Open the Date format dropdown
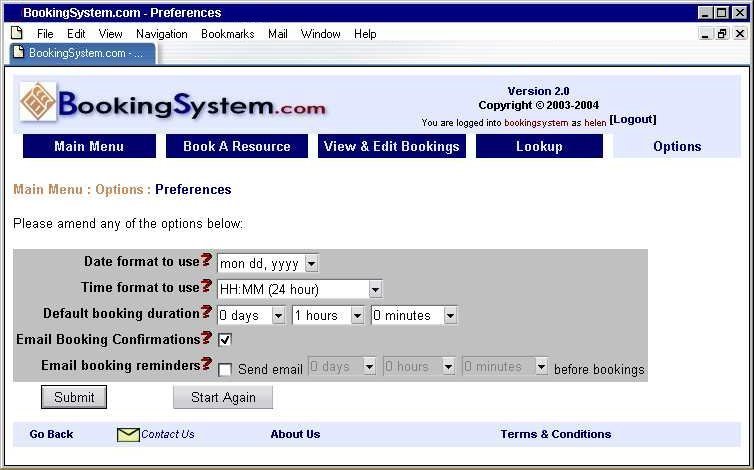The height and width of the screenshot is (470, 754). (267, 263)
